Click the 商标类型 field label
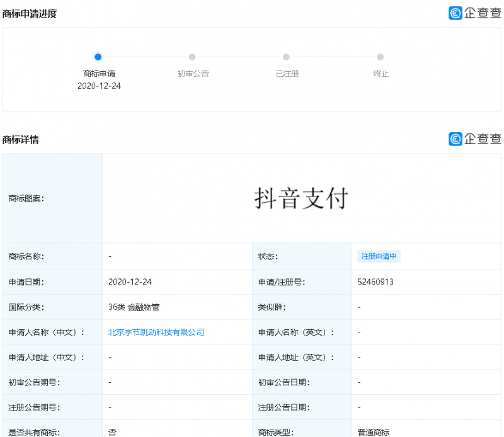Viewport: 504px width, 437px height. (x=276, y=433)
